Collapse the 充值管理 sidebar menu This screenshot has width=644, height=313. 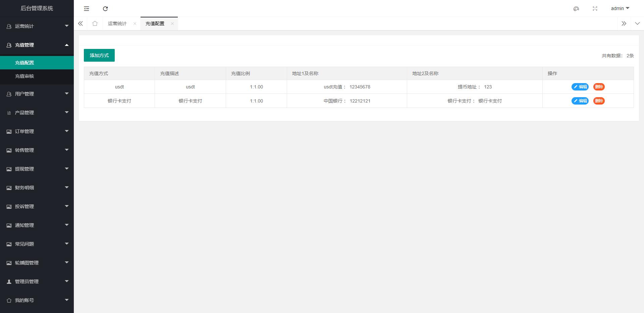point(37,45)
